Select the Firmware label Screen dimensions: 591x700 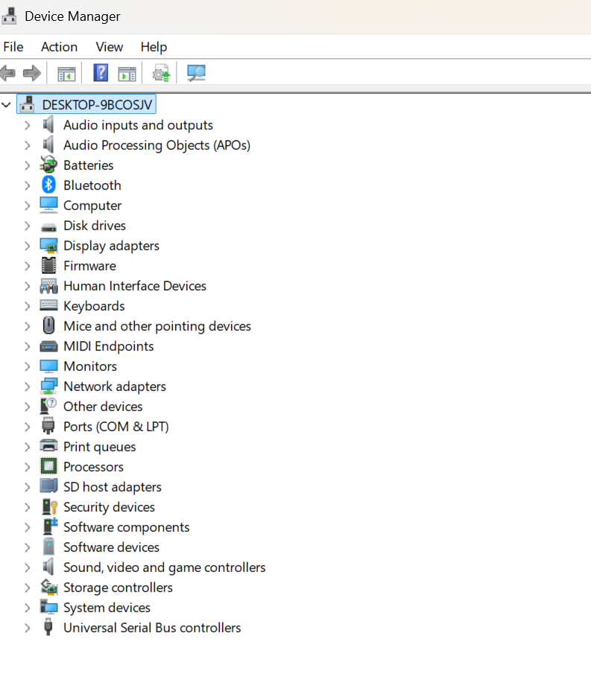pos(89,266)
